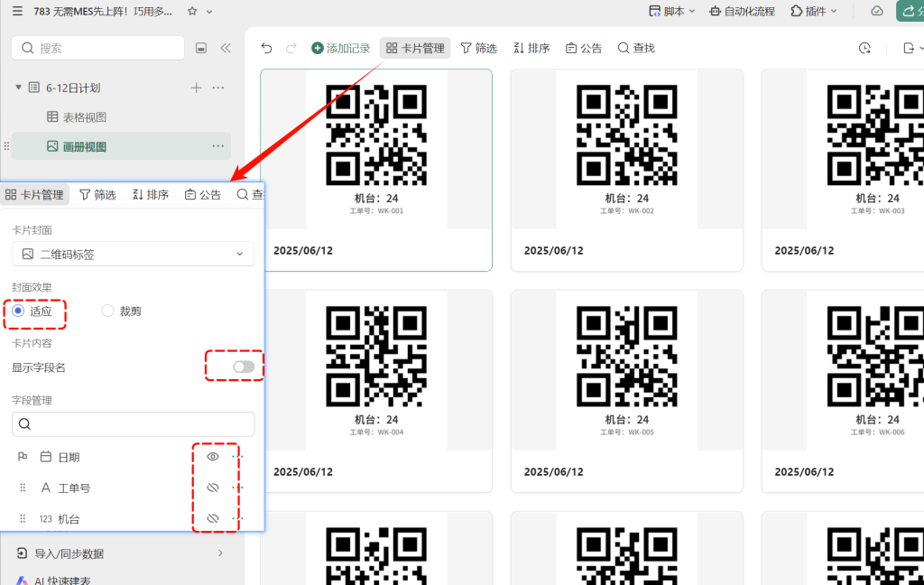924x585 pixels.
Task: Open more options for 6-12日计划
Action: (218, 88)
